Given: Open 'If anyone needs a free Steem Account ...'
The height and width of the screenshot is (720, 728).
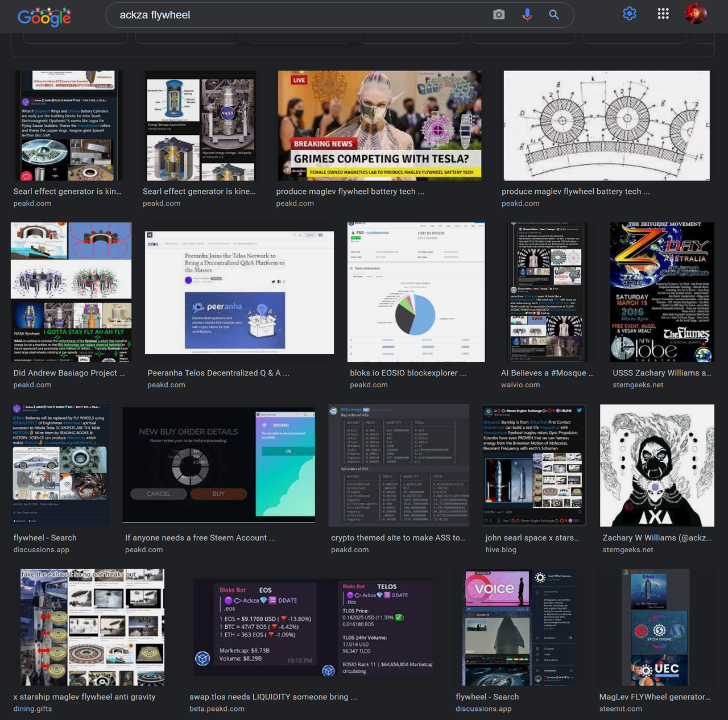Looking at the screenshot, I should coord(200,538).
